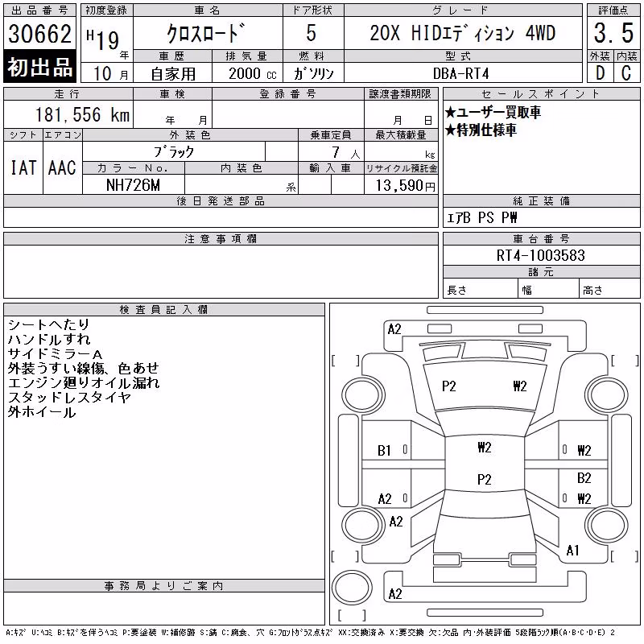Screen dimensions: 644x644
Task: Click the 幅 dimension cell
Action: click(548, 288)
